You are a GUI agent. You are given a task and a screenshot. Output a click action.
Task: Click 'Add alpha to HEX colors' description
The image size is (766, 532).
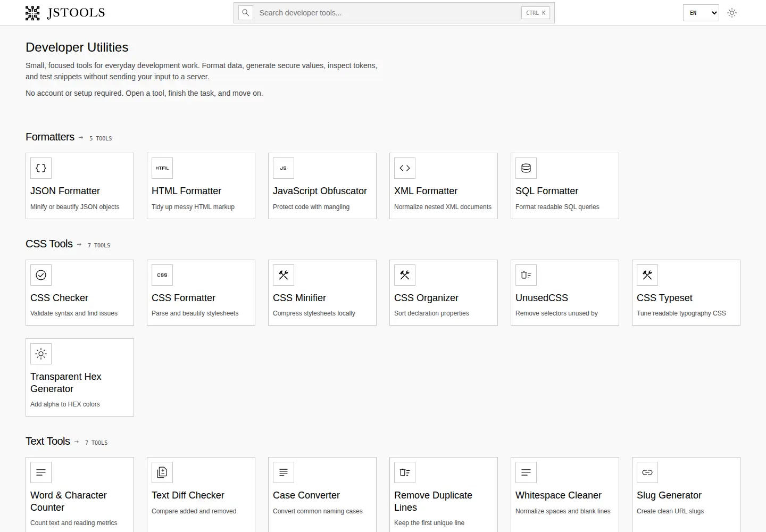click(x=65, y=404)
